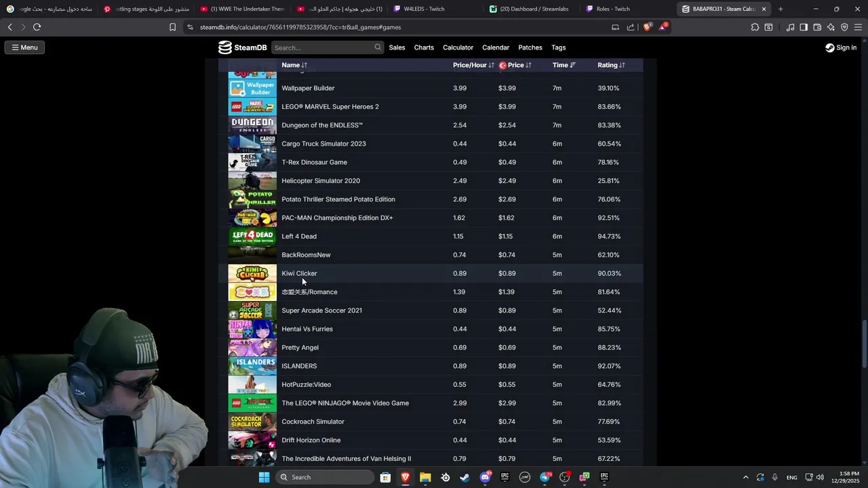Open Calculator in SteamDB navigation
Viewport: 868px width, 488px height.
(458, 47)
